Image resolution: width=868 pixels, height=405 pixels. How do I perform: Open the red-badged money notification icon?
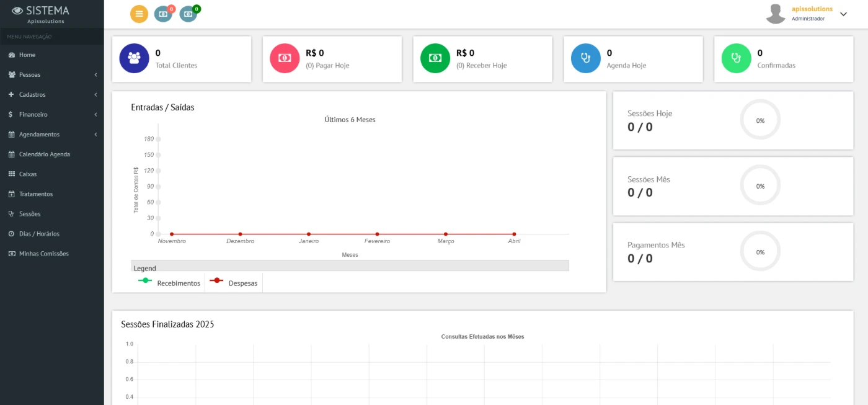163,14
